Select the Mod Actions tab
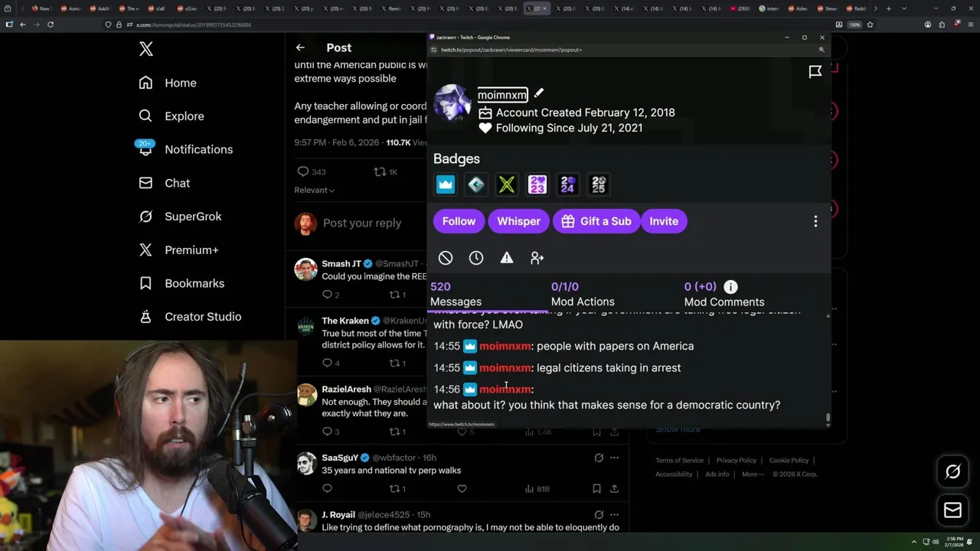This screenshot has width=980, height=551. 583,294
